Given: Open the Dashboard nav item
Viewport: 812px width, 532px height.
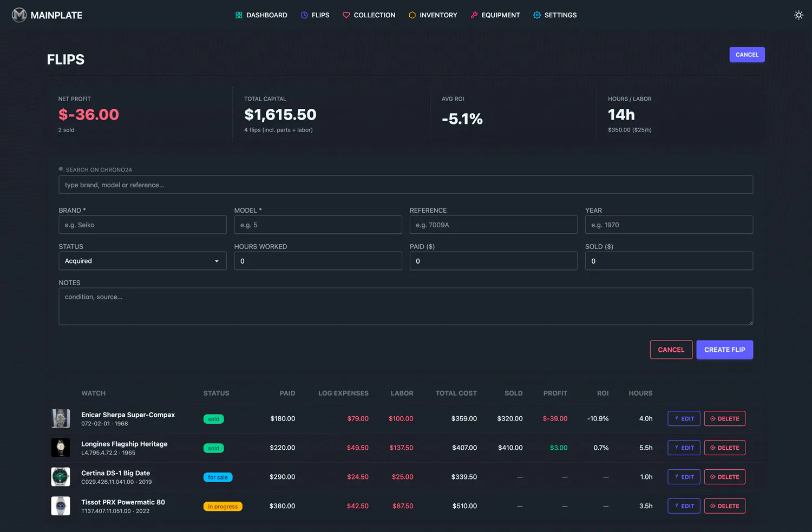Looking at the screenshot, I should point(261,15).
